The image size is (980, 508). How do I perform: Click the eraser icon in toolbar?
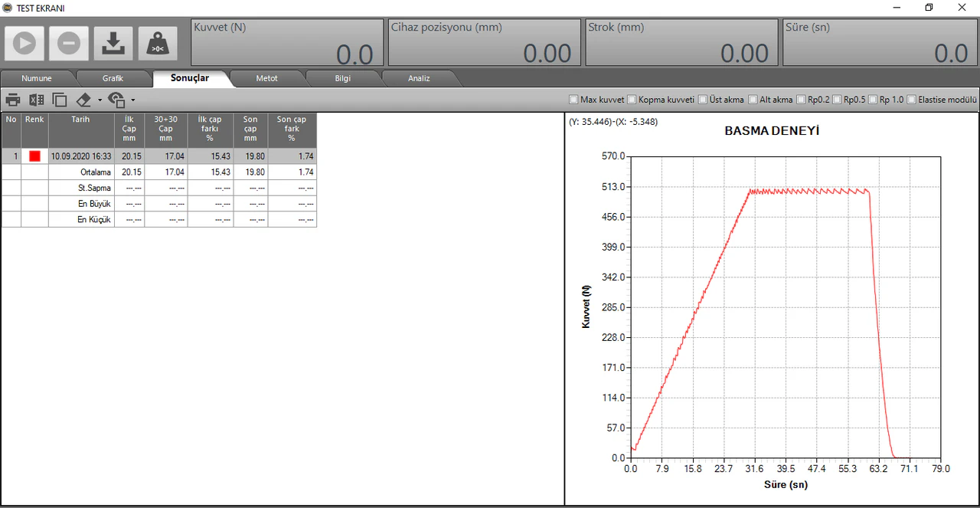pyautogui.click(x=84, y=100)
